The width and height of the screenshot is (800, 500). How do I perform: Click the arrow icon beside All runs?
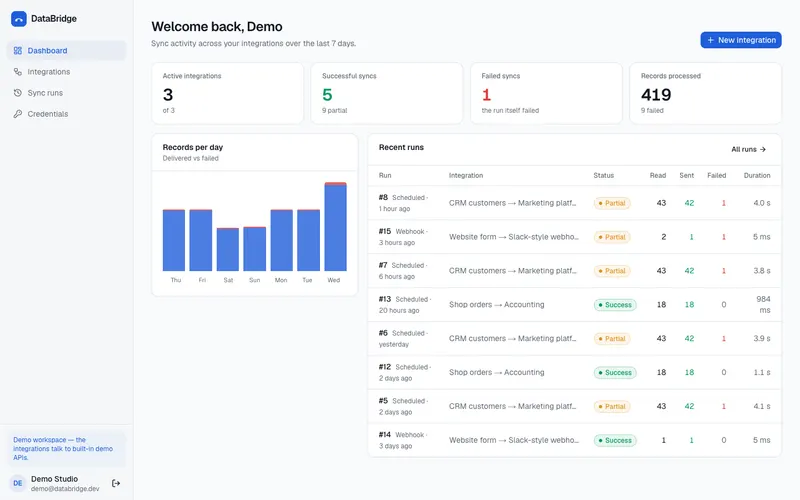coord(763,149)
